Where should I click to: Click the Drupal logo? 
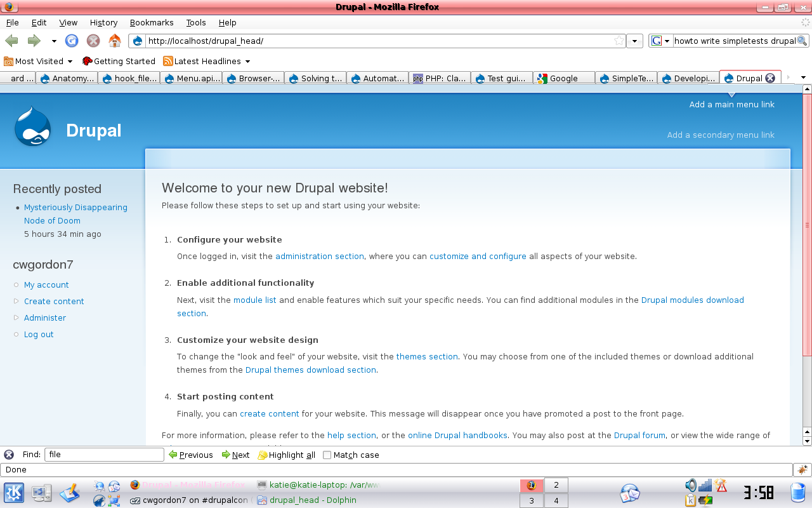pos(33,126)
